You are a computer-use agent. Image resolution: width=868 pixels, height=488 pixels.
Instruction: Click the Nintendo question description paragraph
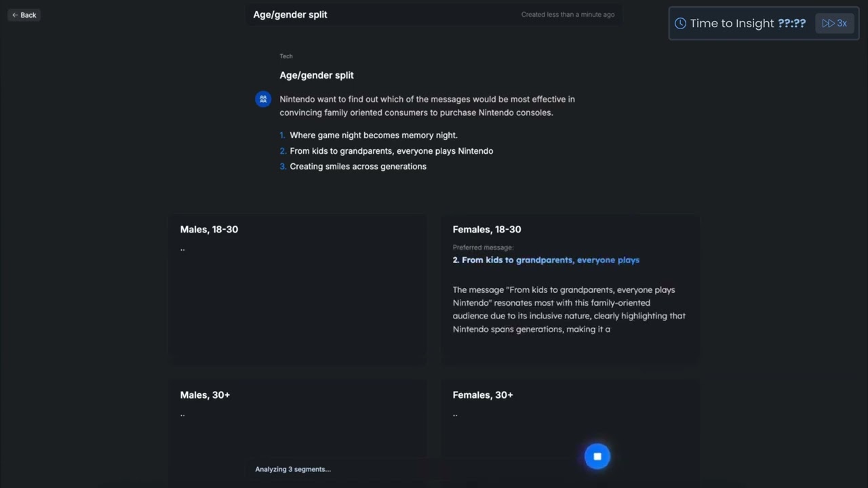coord(427,106)
